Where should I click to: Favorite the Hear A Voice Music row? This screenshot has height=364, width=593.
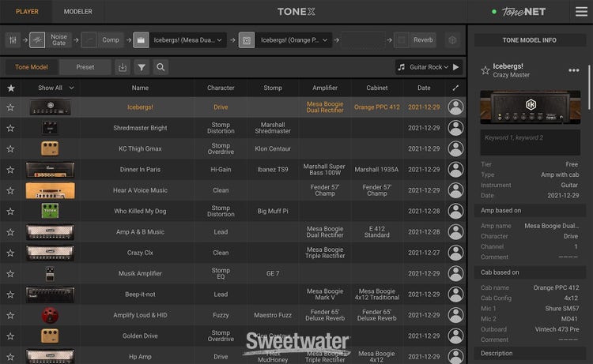10,190
